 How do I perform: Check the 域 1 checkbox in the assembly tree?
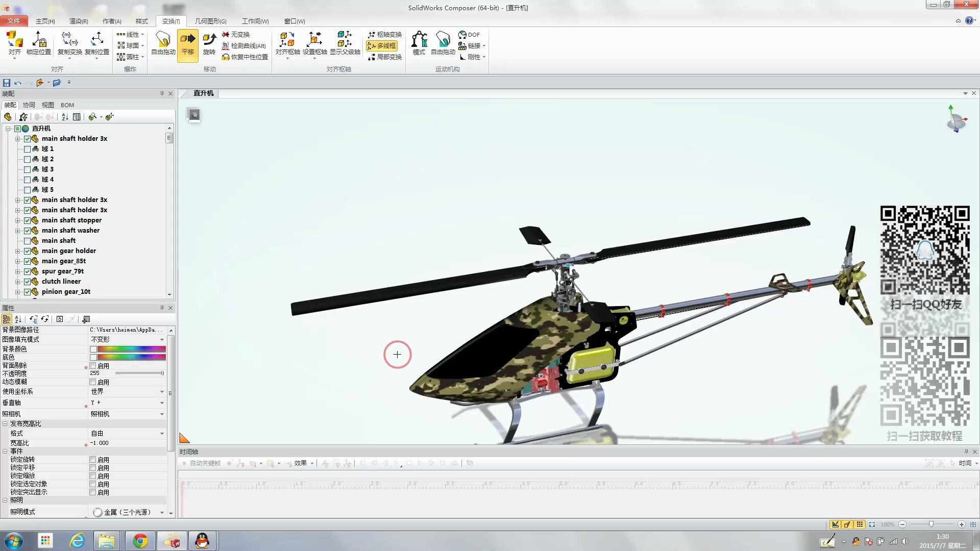point(28,148)
